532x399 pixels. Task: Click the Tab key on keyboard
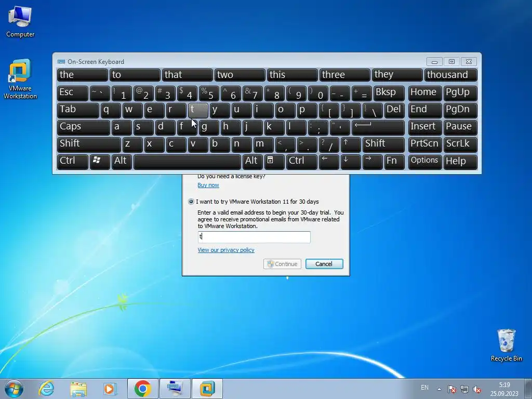(78, 111)
